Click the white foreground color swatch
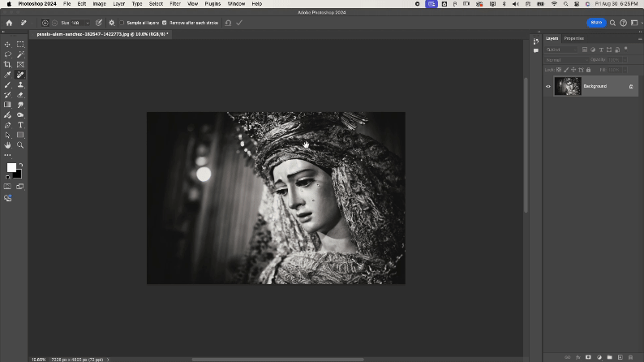Image resolution: width=644 pixels, height=362 pixels. pyautogui.click(x=11, y=167)
